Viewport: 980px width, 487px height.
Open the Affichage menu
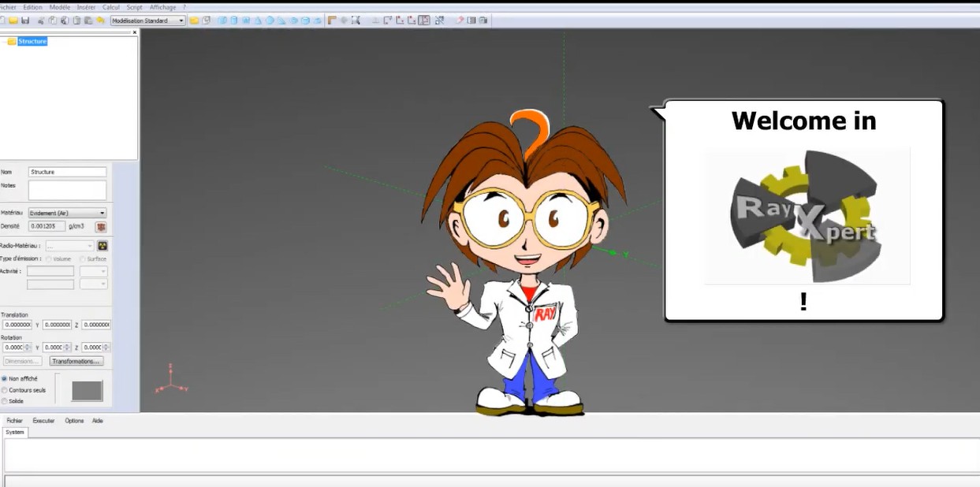click(163, 7)
